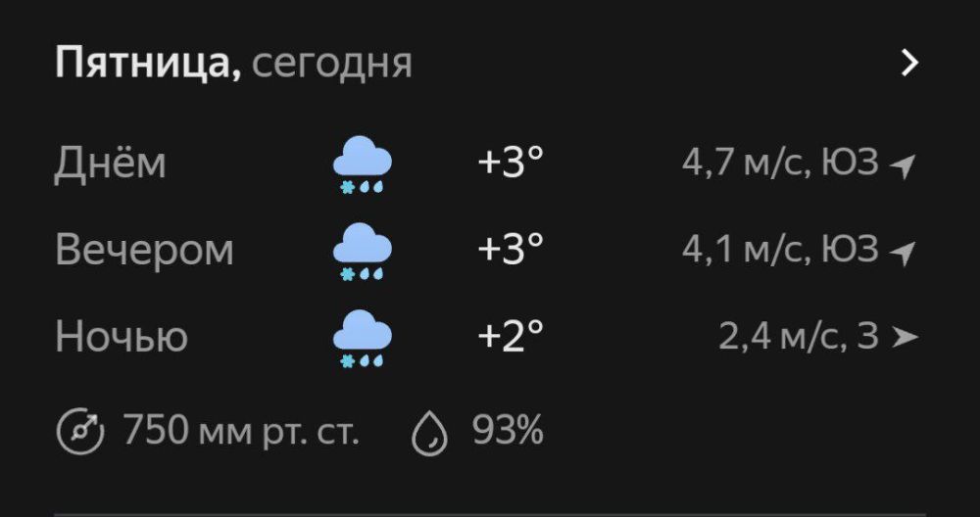Click the 750 мм рт. ст. pressure value

[241, 432]
